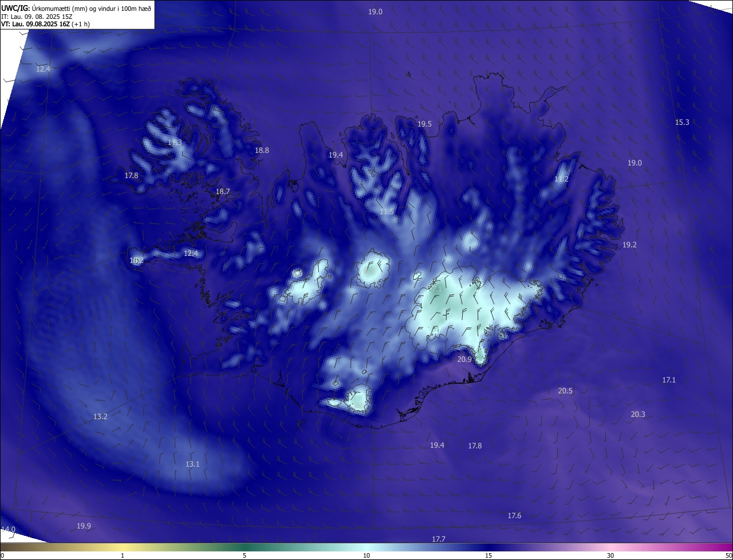Pick the 18.8 value label
This screenshot has height=560, width=733.
pos(262,151)
